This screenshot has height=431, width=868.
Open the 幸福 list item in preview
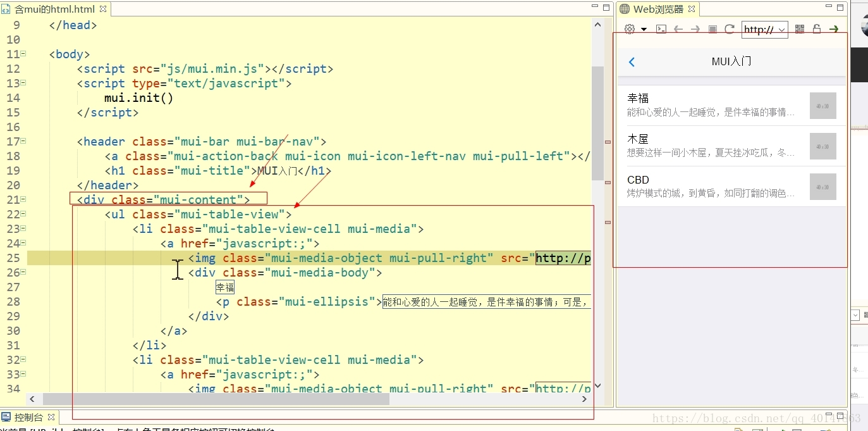click(x=731, y=106)
